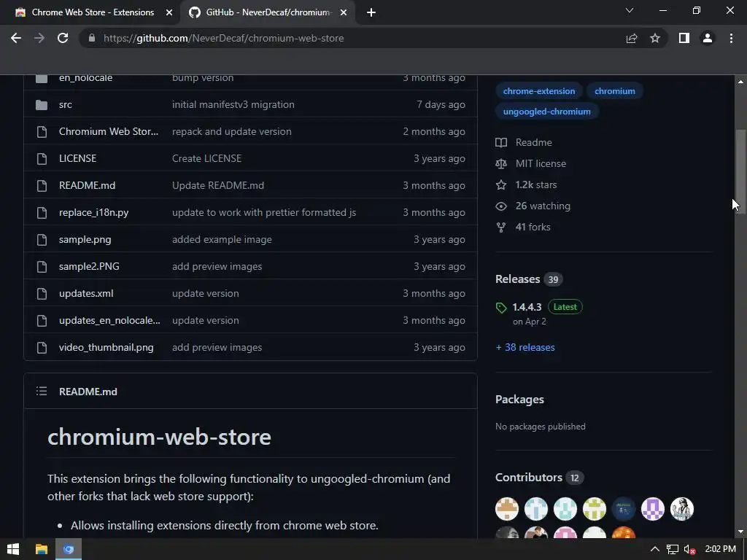
Task: Select the ungoogled-chromium topic tag
Action: tap(547, 112)
